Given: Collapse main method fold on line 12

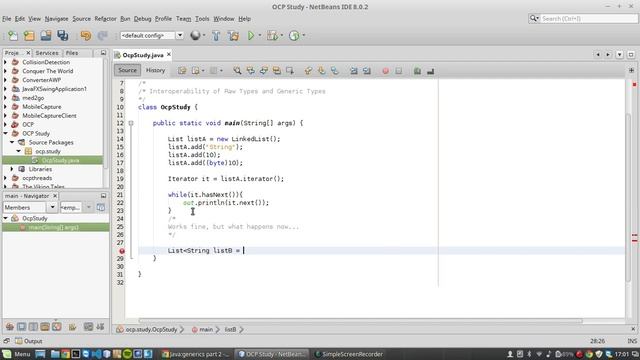Looking at the screenshot, I should (x=131, y=123).
